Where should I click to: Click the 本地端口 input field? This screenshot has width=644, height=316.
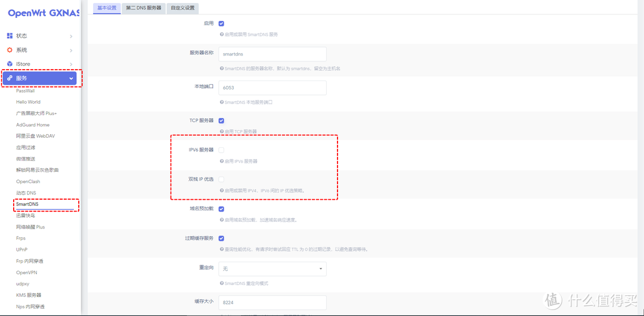click(273, 88)
